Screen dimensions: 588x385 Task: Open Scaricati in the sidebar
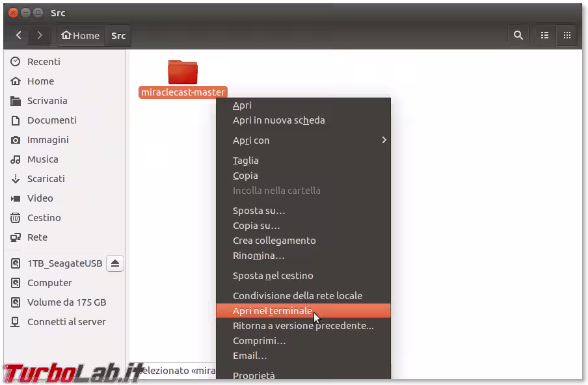pos(64,178)
